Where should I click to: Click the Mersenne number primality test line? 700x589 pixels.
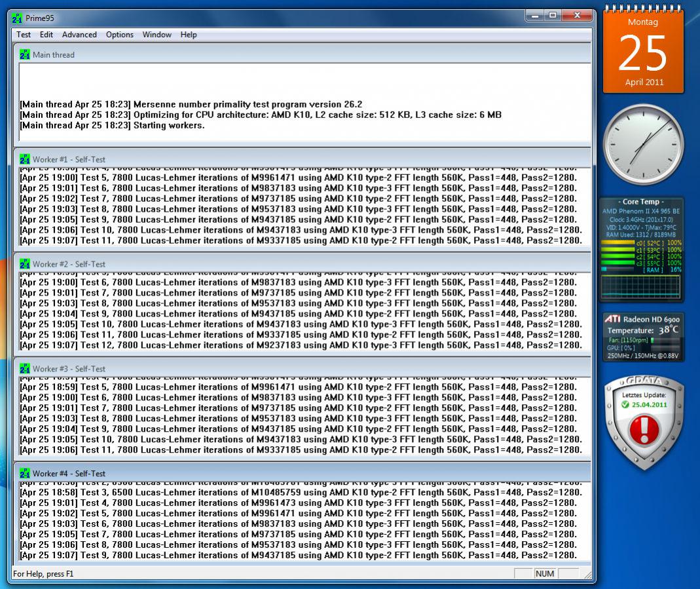click(191, 104)
